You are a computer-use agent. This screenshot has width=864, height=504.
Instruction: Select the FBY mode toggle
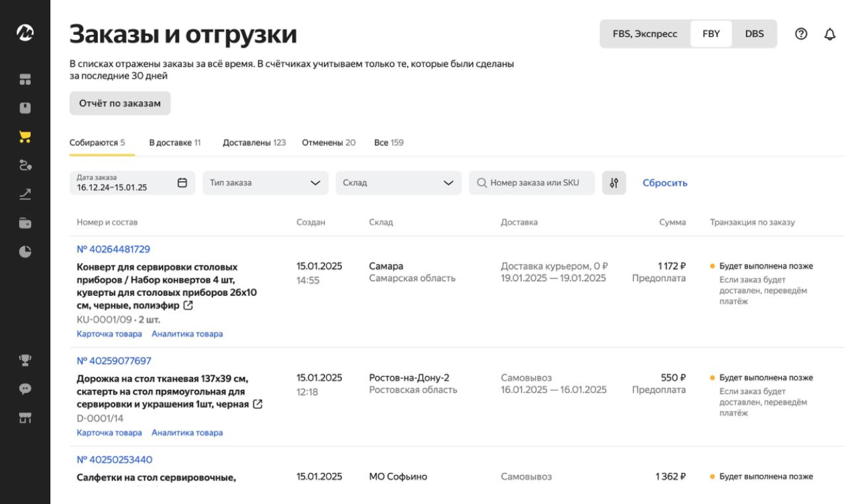712,34
